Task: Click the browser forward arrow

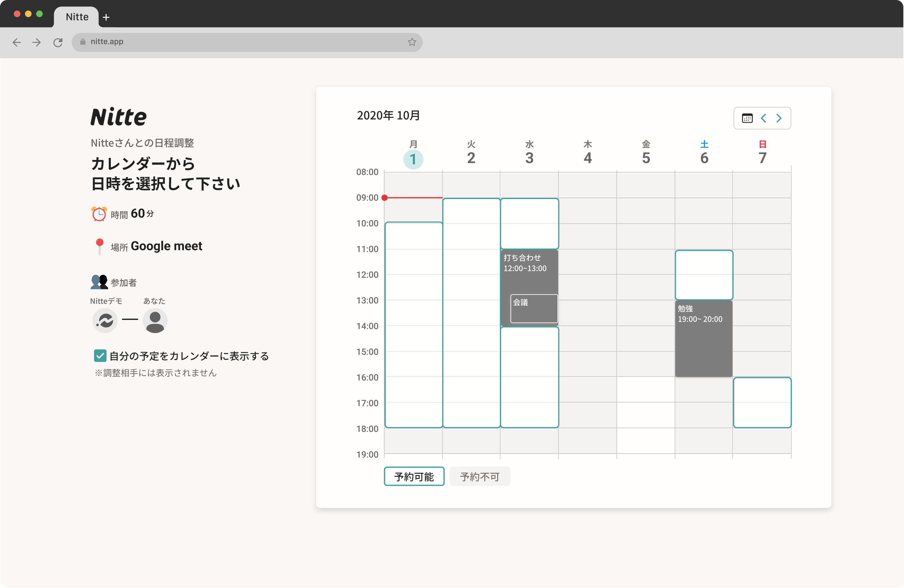Action: tap(37, 42)
